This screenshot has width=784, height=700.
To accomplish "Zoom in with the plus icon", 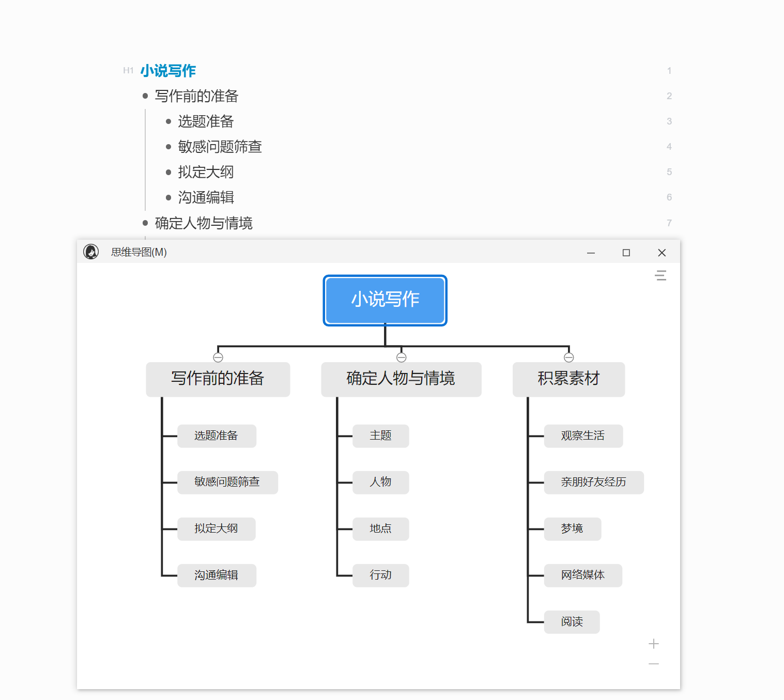I will [x=654, y=644].
